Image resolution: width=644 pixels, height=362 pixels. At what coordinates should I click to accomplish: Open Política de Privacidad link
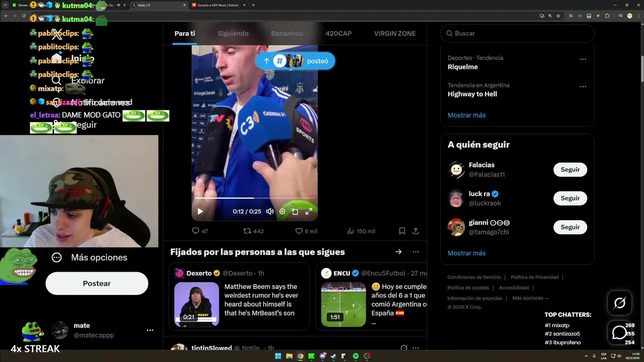pos(535,277)
